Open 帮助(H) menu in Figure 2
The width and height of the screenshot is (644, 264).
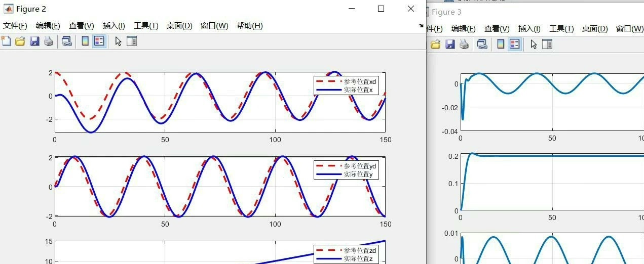point(250,26)
